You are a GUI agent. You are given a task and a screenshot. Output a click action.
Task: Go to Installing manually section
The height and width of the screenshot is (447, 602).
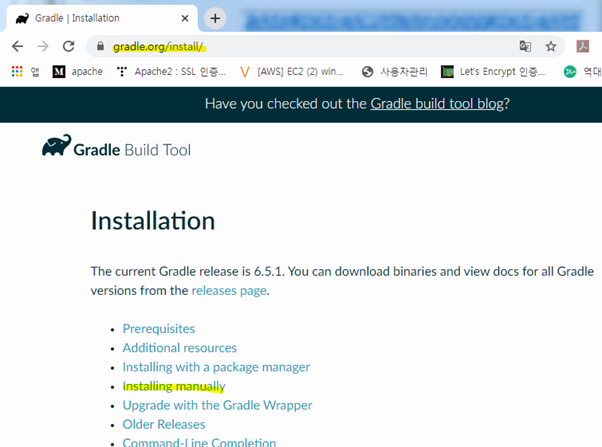click(174, 386)
